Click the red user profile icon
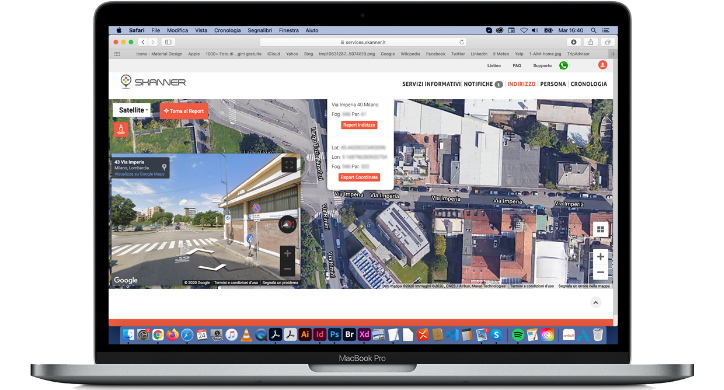724x390 pixels. (603, 65)
